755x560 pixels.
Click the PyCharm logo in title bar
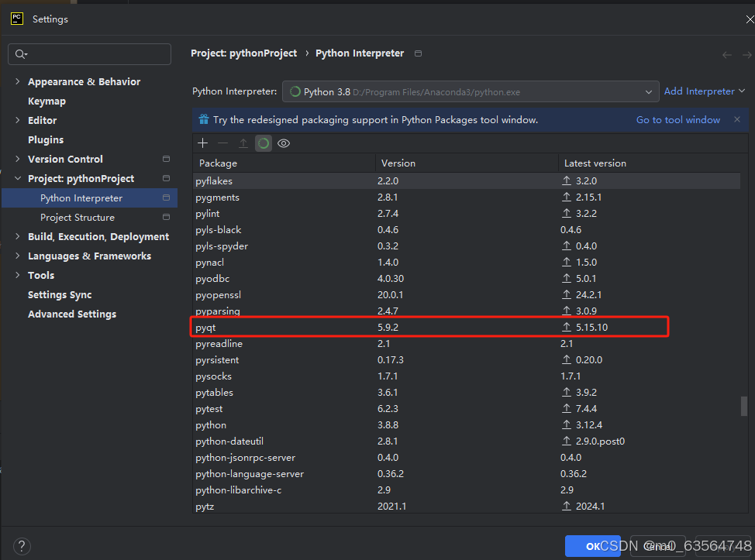click(x=16, y=18)
